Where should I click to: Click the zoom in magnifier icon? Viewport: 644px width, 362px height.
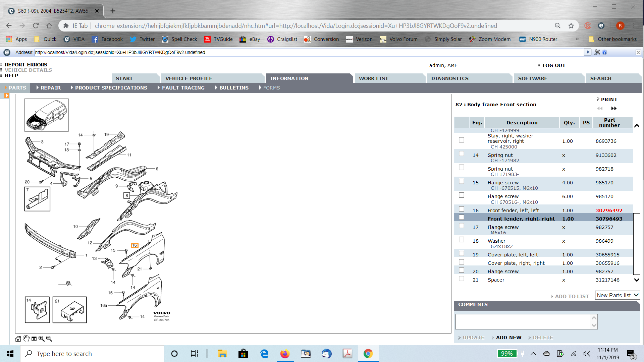(x=41, y=339)
